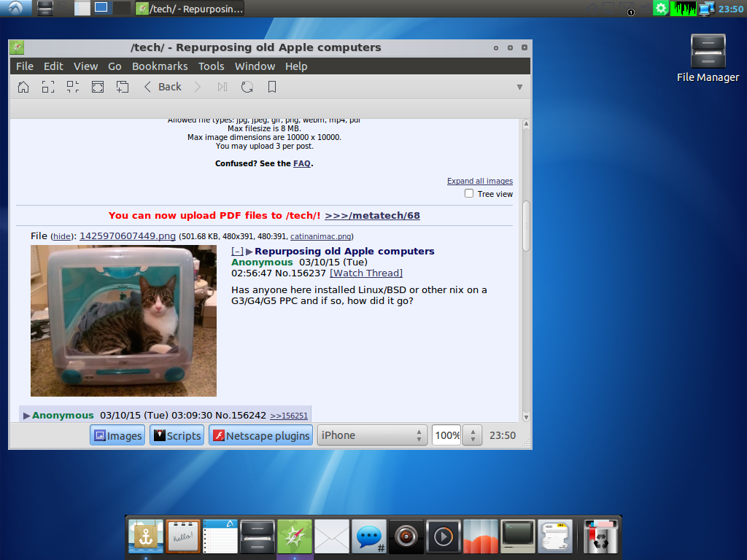
Task: Toggle Netscape plugins button
Action: point(260,435)
